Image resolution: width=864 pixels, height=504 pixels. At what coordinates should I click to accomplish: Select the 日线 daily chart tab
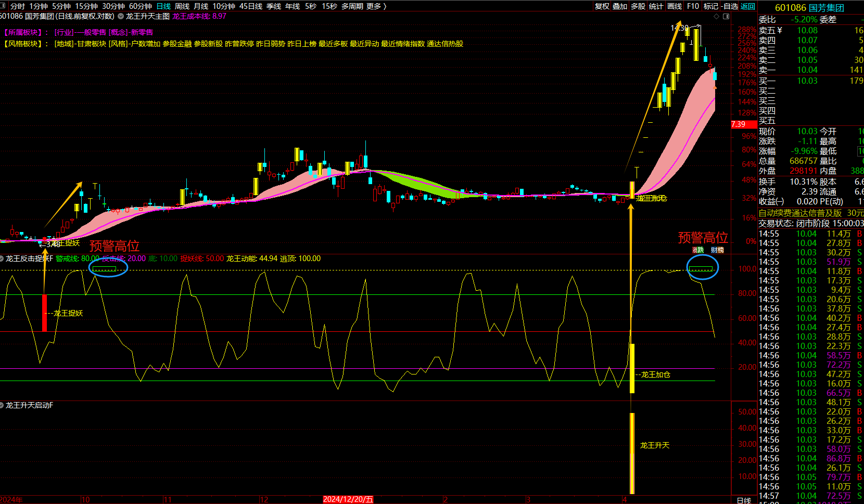point(163,6)
